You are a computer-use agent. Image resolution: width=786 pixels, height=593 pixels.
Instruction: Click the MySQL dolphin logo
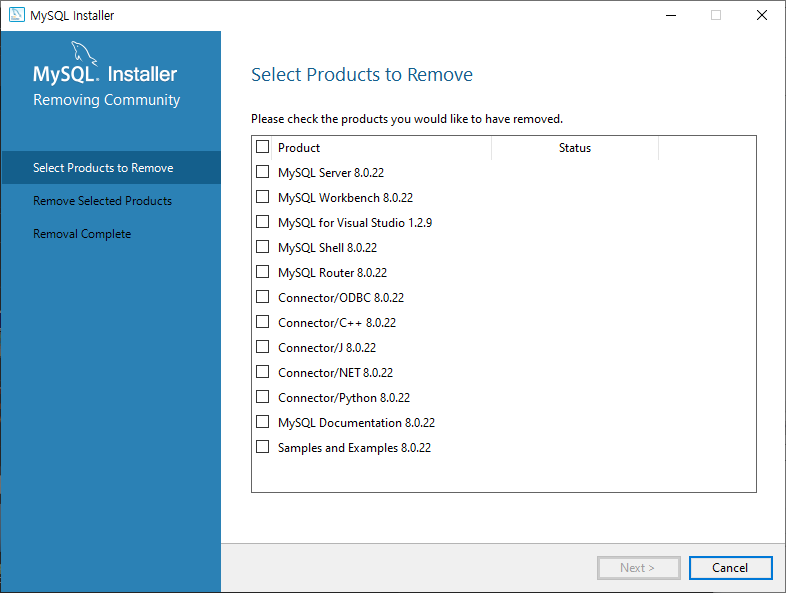pyautogui.click(x=83, y=53)
